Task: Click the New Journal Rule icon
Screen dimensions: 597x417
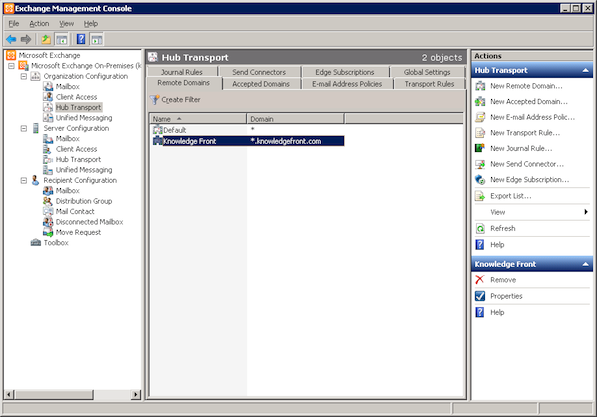Action: pyautogui.click(x=480, y=148)
